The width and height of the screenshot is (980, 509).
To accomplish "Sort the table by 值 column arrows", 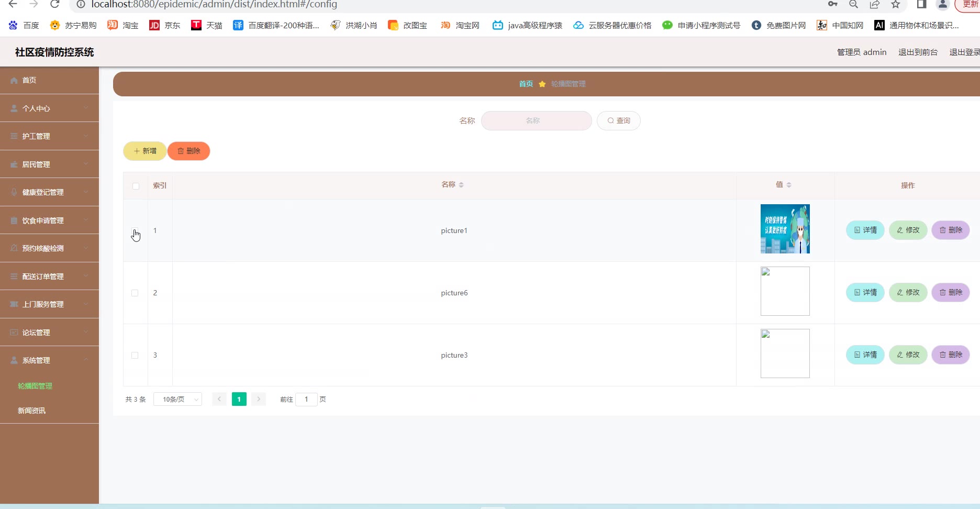I will click(789, 185).
